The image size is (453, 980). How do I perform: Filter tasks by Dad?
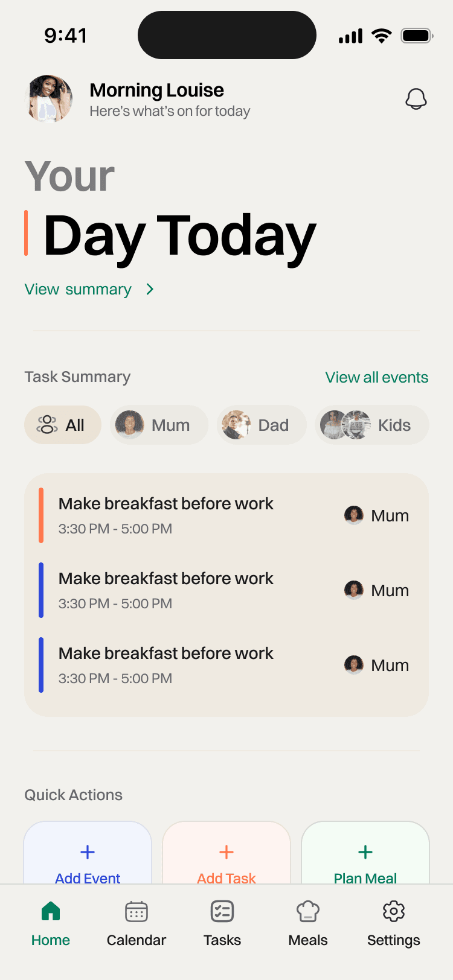pos(262,425)
